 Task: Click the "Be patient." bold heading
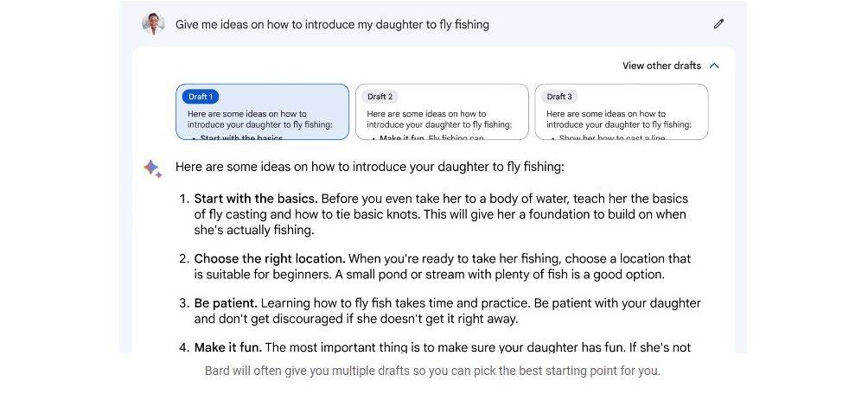coord(226,303)
